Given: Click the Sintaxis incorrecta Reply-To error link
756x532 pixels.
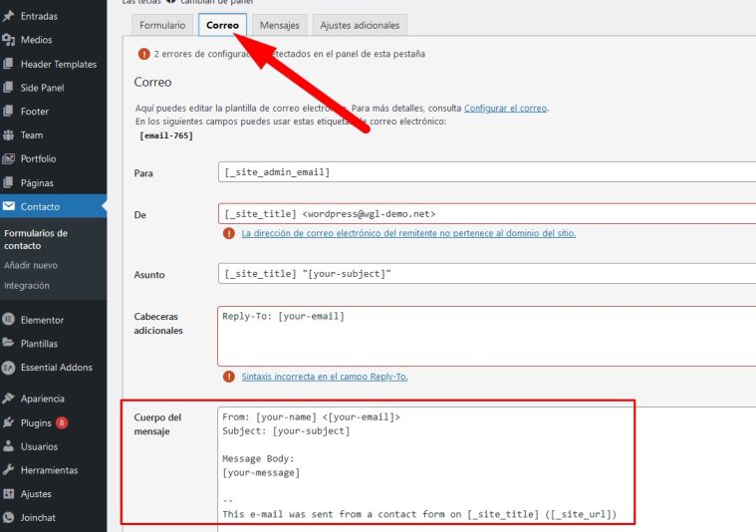Looking at the screenshot, I should 324,377.
